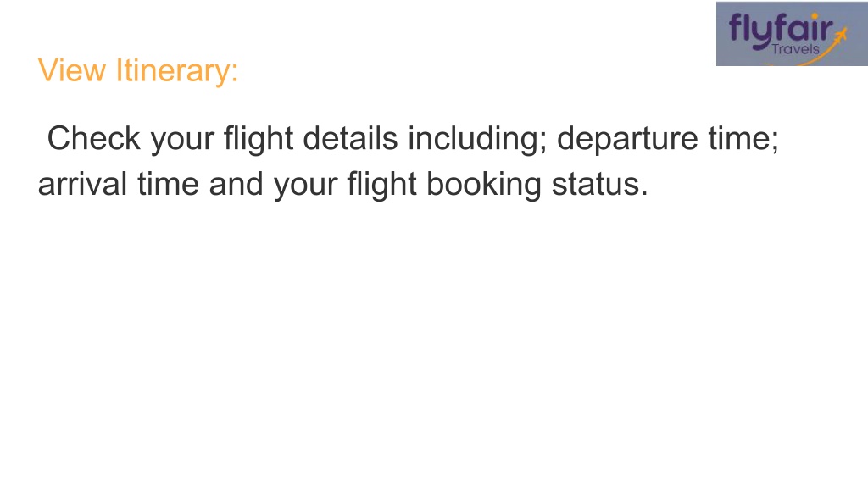Click the phrase "flight details"
The height and width of the screenshot is (488, 868).
pos(310,139)
